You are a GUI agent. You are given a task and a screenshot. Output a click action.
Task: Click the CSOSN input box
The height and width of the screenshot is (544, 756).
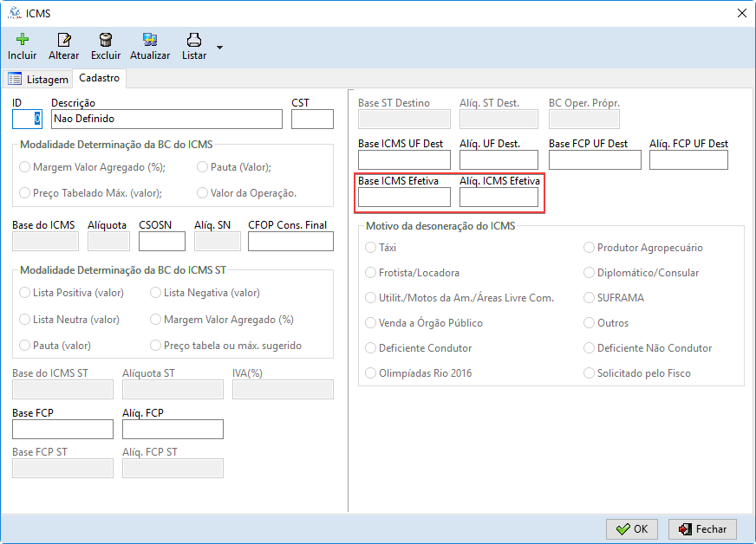tap(162, 241)
